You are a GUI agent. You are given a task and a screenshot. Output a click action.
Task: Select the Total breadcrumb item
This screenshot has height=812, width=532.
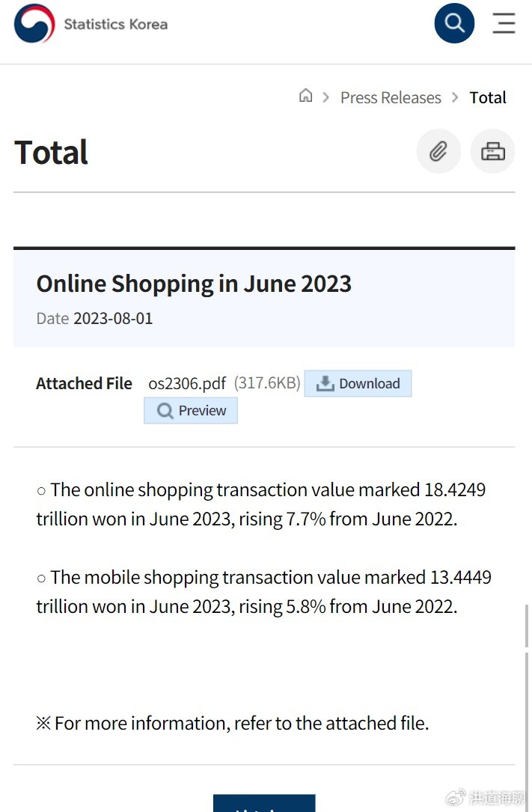pyautogui.click(x=488, y=97)
